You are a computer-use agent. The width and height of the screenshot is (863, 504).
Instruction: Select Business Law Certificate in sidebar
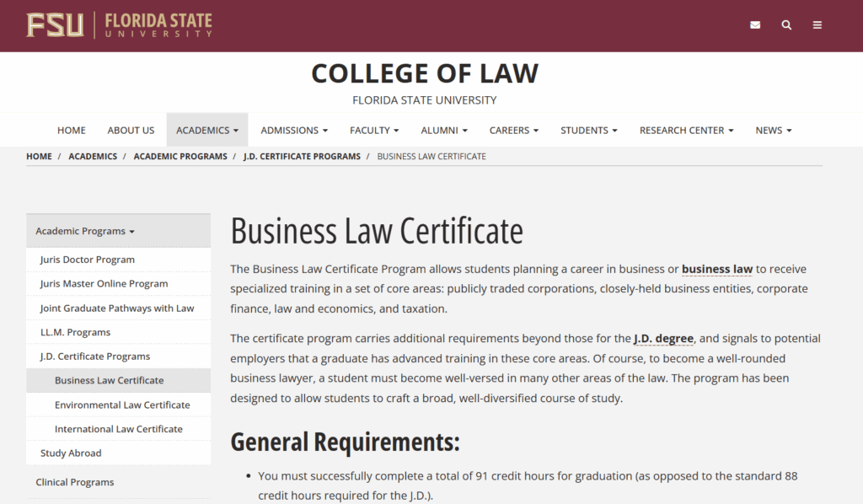pyautogui.click(x=118, y=380)
